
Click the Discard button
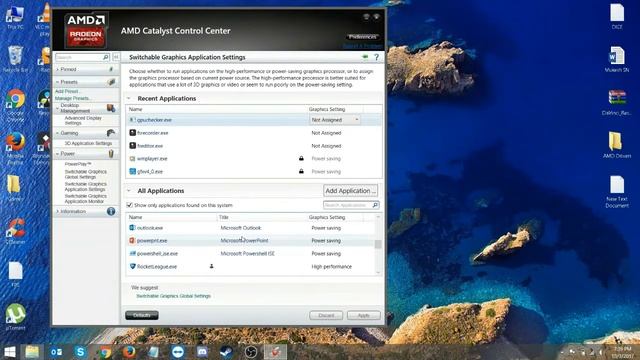[x=326, y=315]
